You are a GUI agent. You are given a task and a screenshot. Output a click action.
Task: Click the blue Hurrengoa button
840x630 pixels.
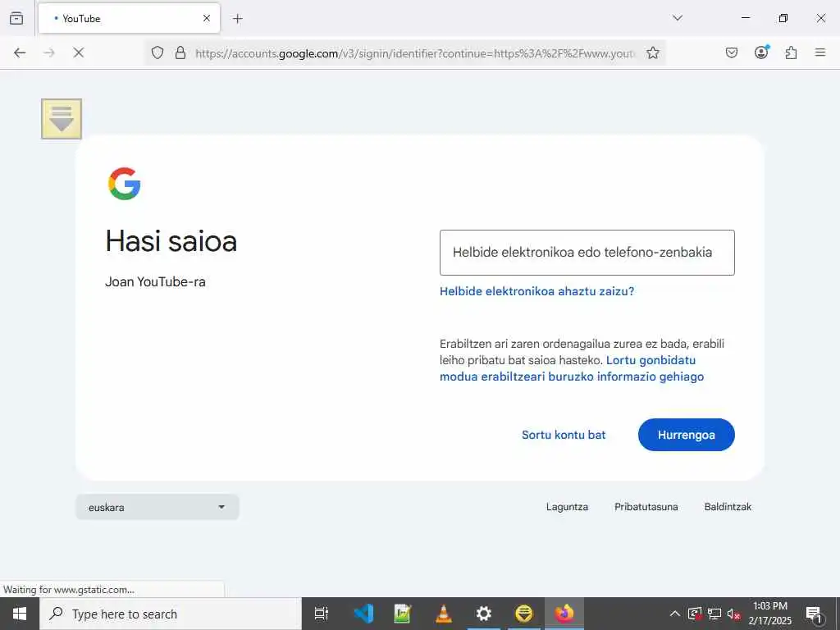point(687,435)
